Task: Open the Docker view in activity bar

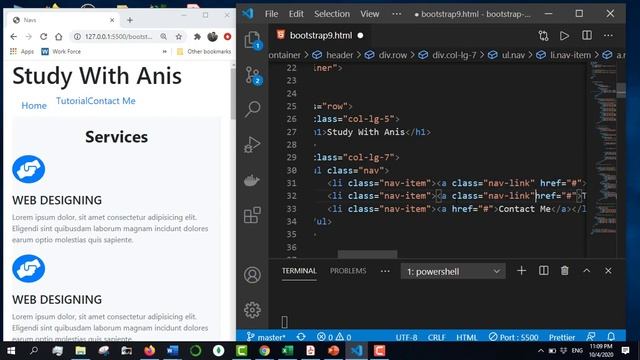Action: pos(252,180)
